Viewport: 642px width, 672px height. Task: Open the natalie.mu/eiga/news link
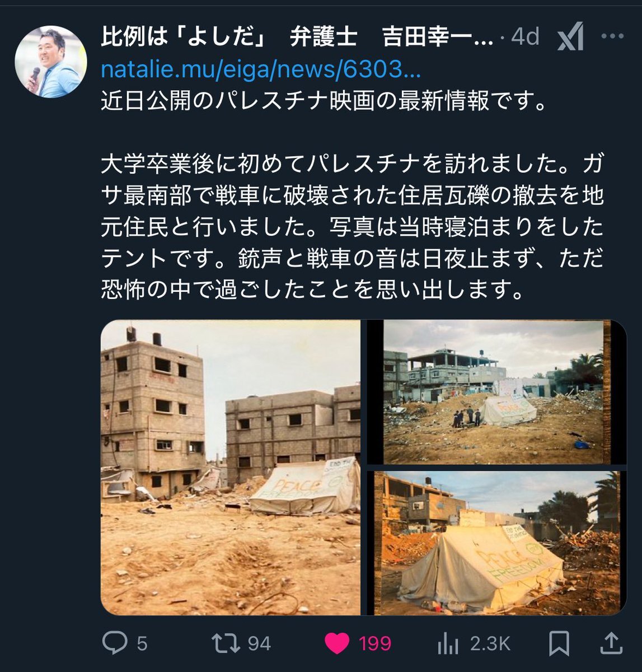pos(261,69)
